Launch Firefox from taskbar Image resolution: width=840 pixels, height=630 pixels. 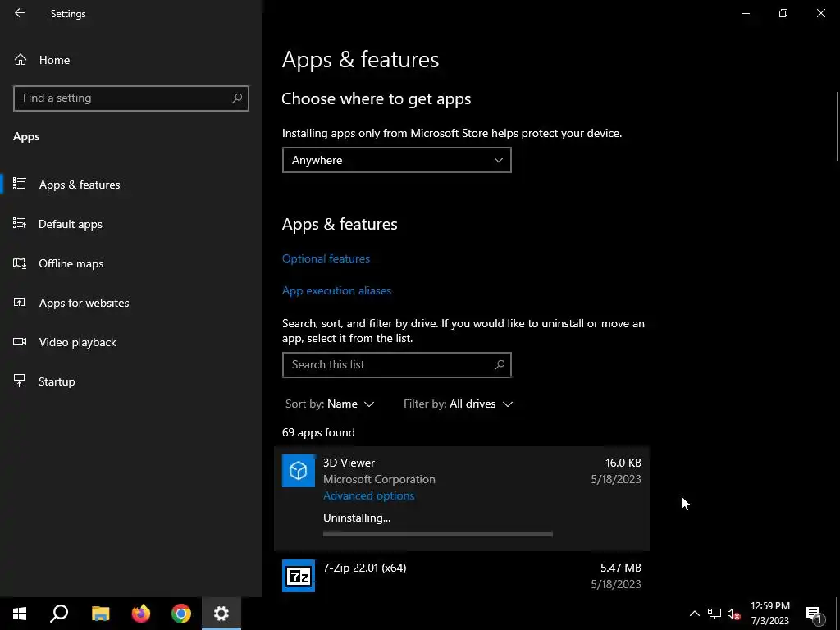tap(141, 614)
